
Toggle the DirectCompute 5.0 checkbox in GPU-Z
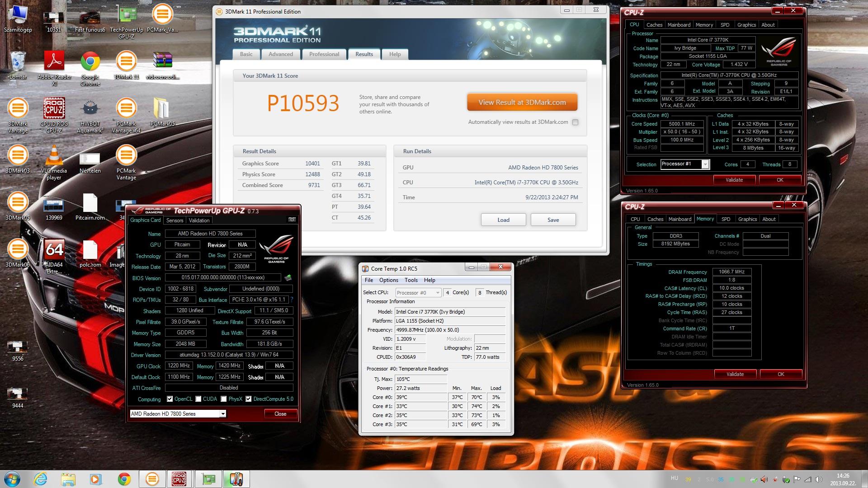[249, 399]
